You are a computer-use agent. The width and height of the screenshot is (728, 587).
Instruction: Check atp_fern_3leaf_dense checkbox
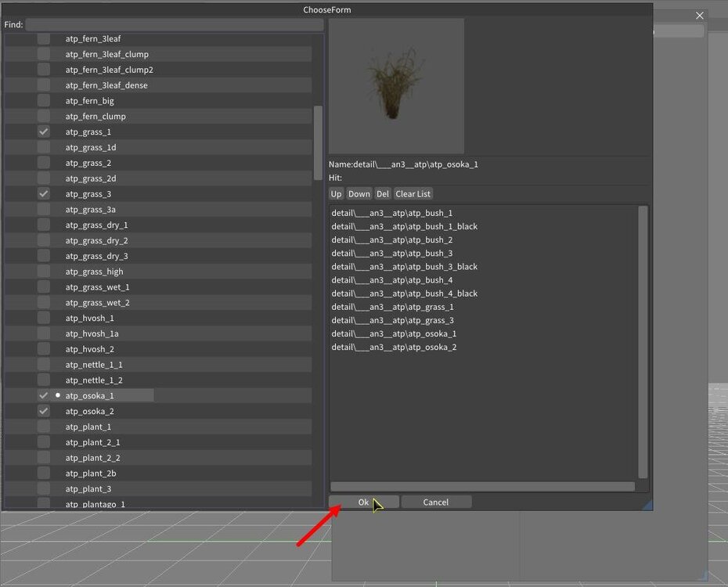pyautogui.click(x=44, y=85)
